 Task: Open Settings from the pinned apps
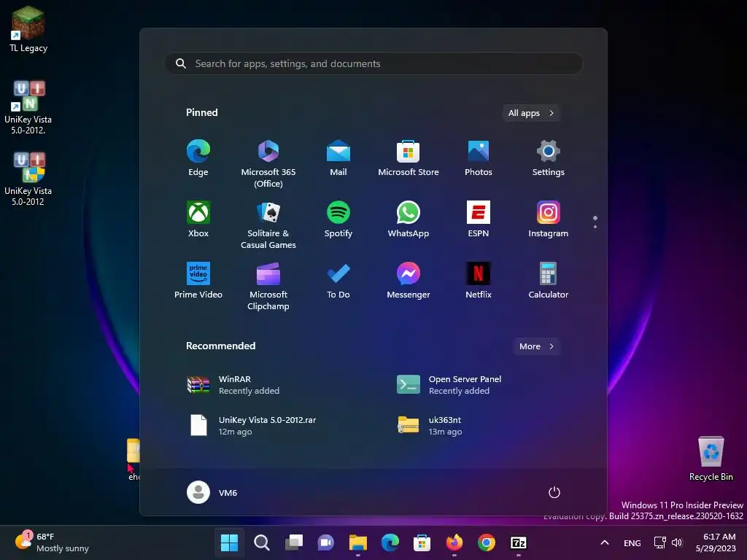coord(549,158)
